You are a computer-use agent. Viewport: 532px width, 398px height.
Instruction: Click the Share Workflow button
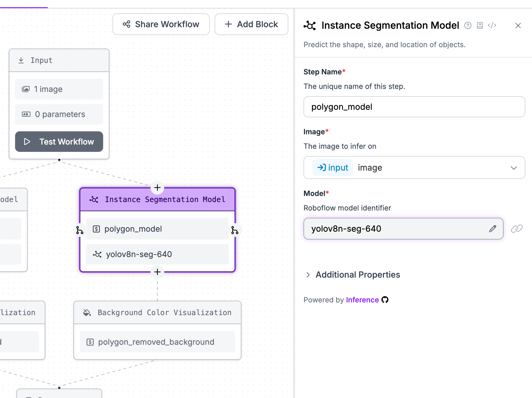point(161,24)
